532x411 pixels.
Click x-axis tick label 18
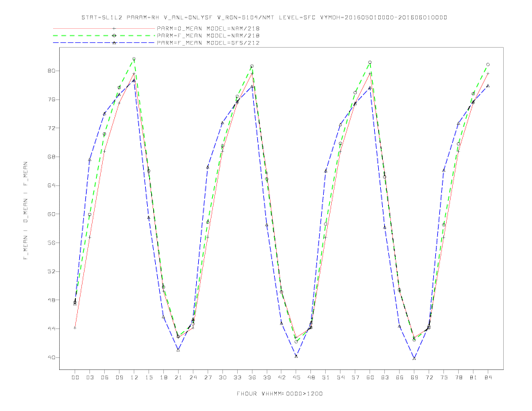[x=163, y=377]
